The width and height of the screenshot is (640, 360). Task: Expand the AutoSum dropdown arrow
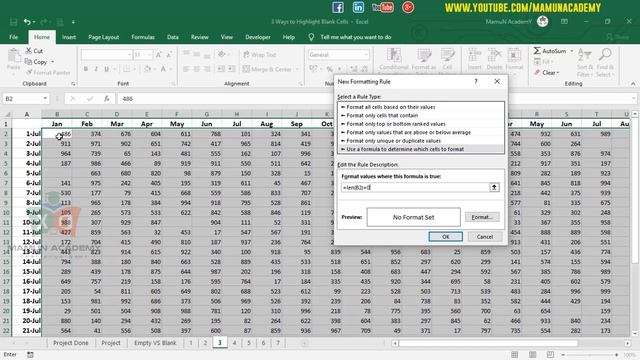572,51
